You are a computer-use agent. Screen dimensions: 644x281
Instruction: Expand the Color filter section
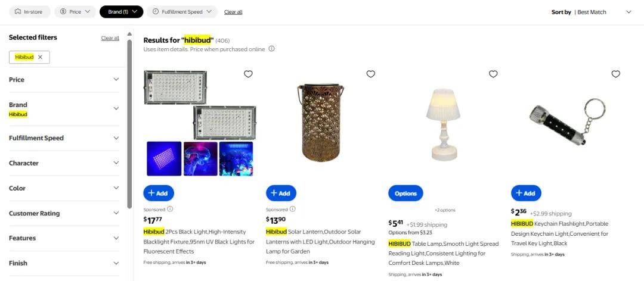click(x=64, y=188)
